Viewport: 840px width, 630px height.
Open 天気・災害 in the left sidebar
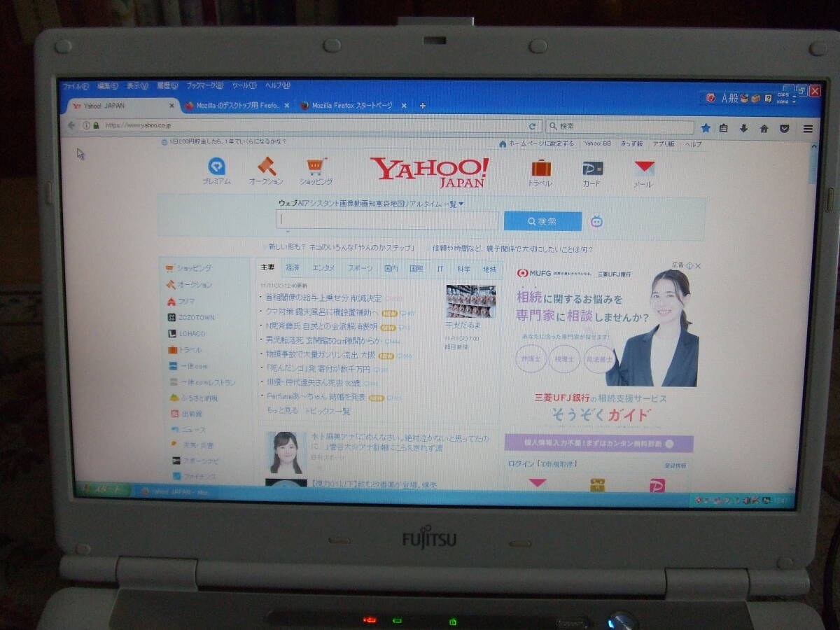click(x=192, y=445)
